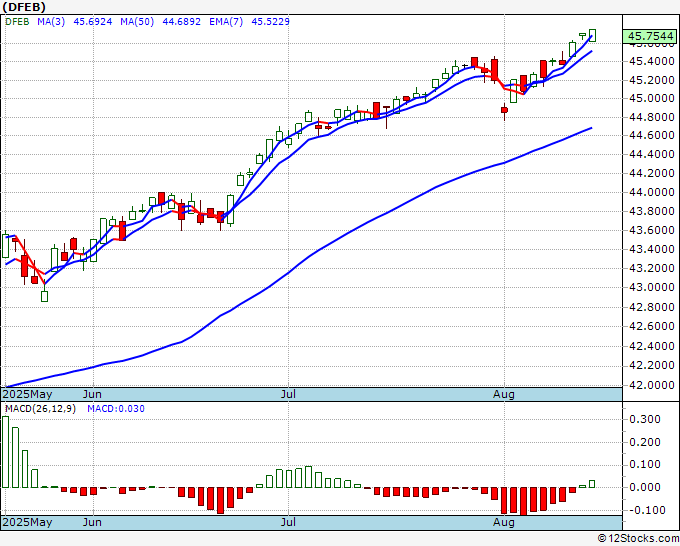Screen dimensions: 680x546
Task: Click the MA(3) legend label
Action: point(51,22)
